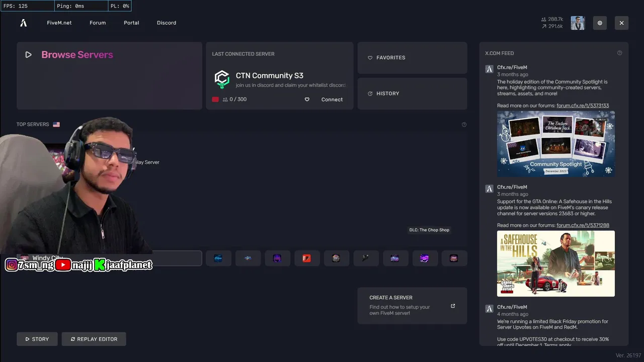The image size is (644, 362).
Task: Click the 0 / 300 player count
Action: tap(234, 100)
